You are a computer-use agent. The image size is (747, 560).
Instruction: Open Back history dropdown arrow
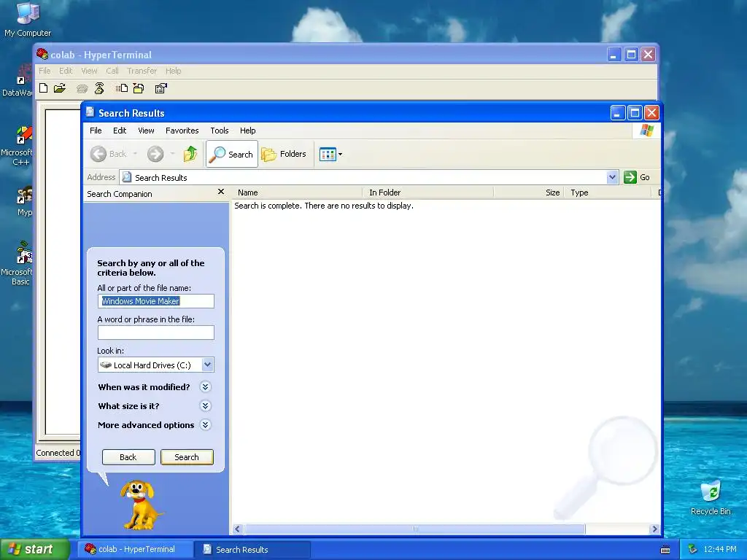pos(135,154)
